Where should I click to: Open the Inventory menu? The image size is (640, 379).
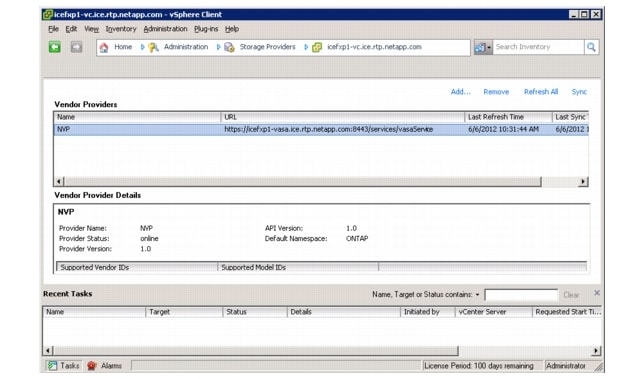(121, 29)
